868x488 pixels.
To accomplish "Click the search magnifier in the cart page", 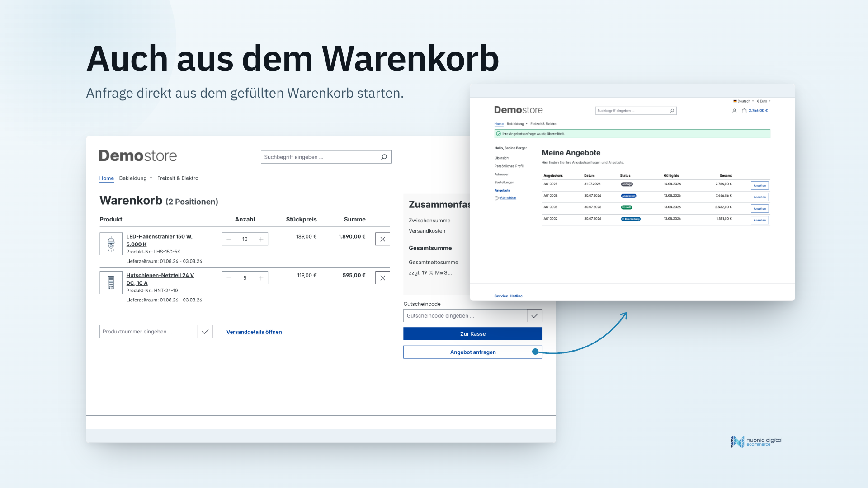I will 384,157.
